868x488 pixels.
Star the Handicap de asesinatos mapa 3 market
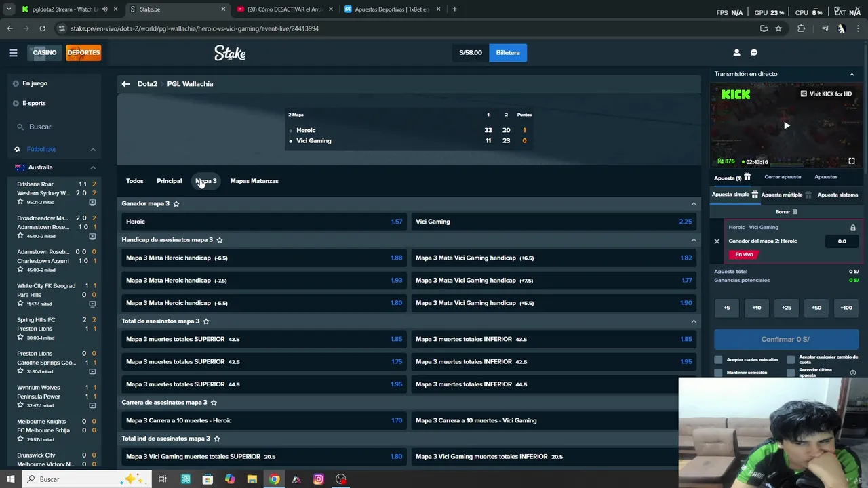pos(220,240)
